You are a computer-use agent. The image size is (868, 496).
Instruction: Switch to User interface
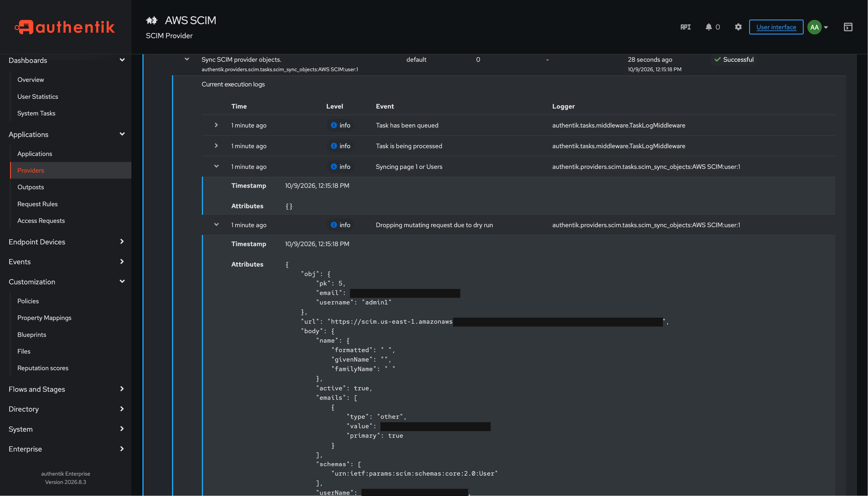pyautogui.click(x=776, y=27)
